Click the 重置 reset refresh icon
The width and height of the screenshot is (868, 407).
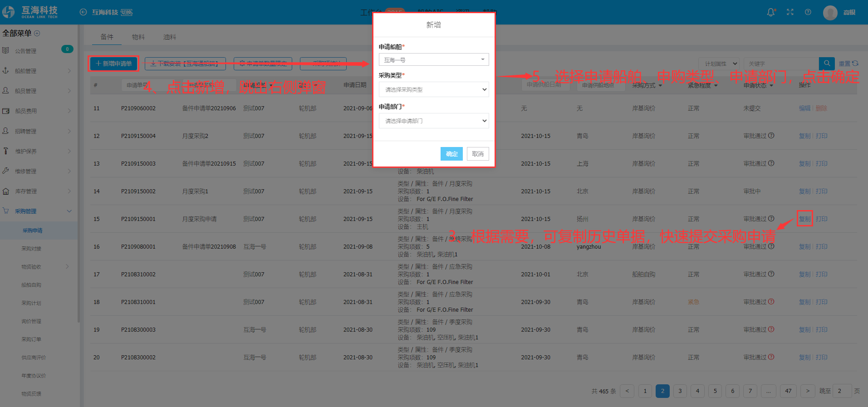click(855, 64)
